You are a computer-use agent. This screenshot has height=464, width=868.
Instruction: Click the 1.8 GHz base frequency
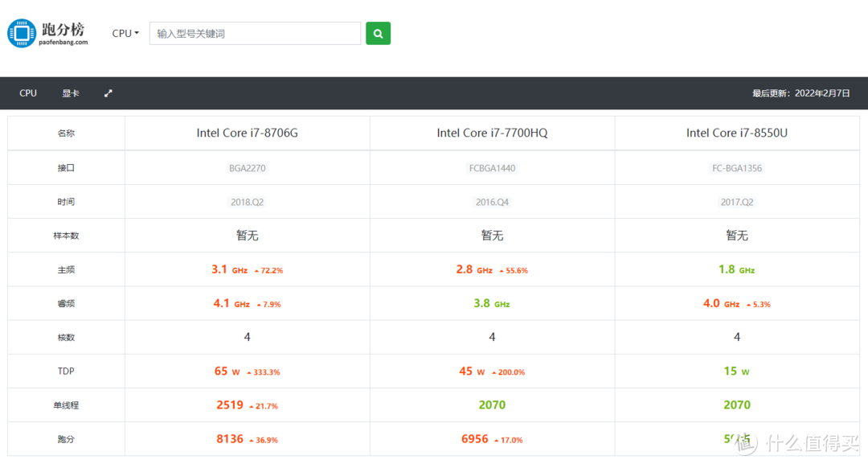[x=737, y=269]
